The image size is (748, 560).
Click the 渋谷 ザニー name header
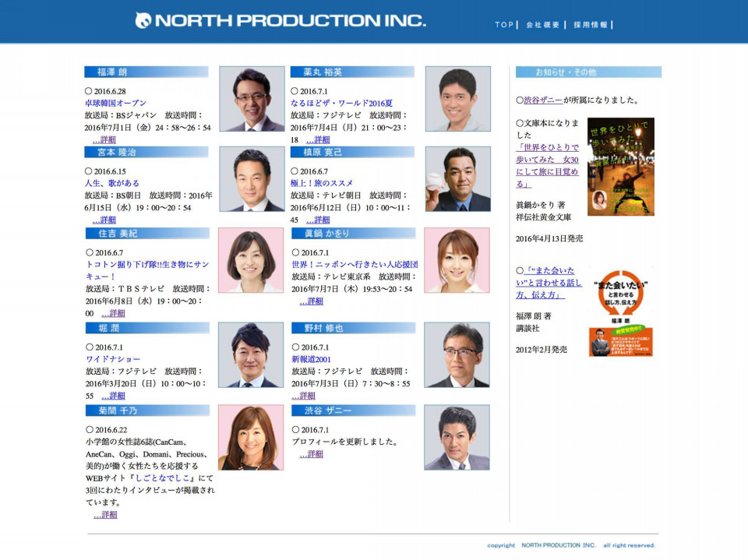[354, 410]
